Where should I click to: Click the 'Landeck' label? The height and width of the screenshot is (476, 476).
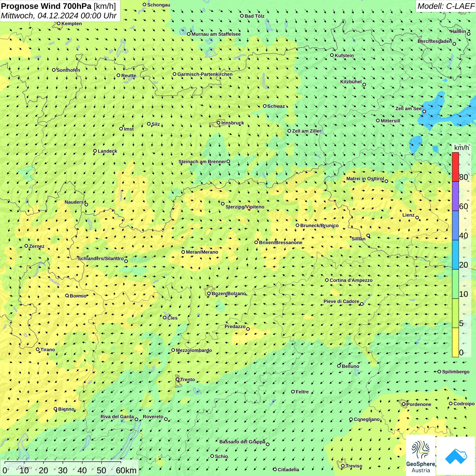click(107, 151)
